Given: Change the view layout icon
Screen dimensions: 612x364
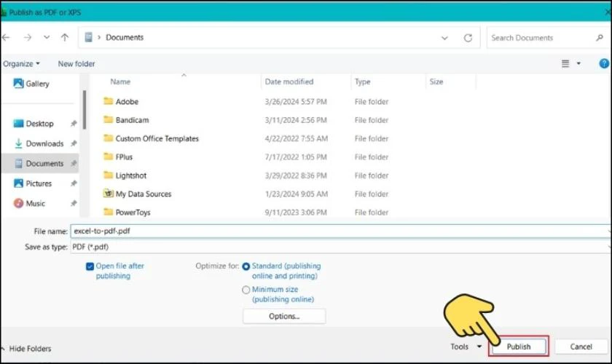Looking at the screenshot, I should coord(565,63).
